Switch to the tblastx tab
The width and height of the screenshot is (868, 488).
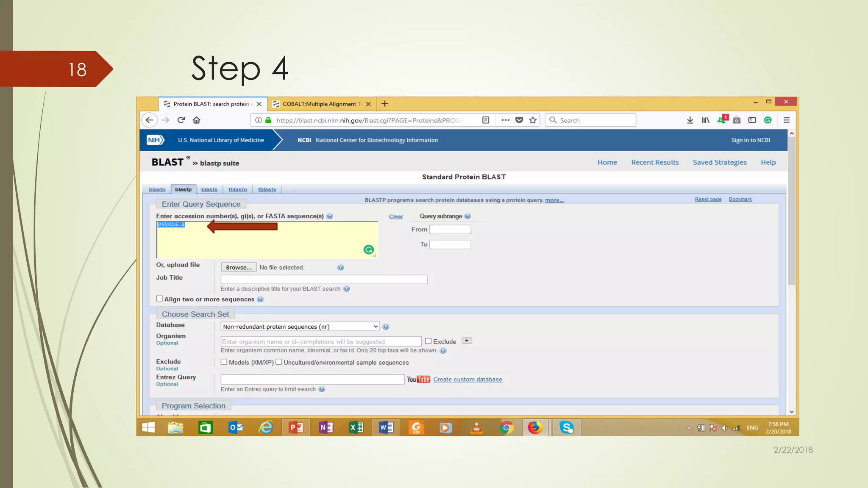pos(267,189)
